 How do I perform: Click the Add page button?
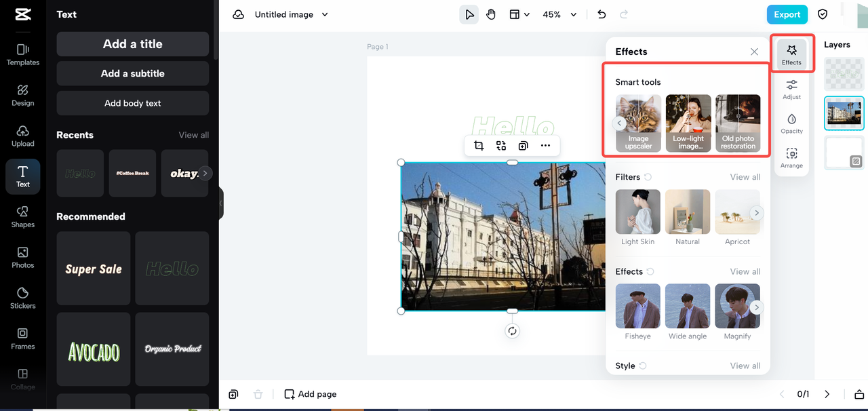[x=311, y=394]
